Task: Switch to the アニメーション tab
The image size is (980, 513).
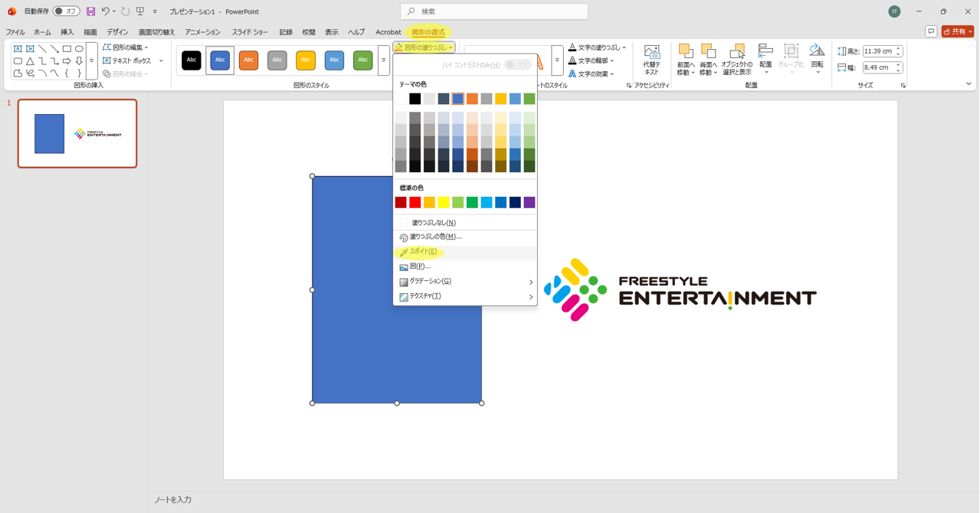Action: tap(202, 32)
